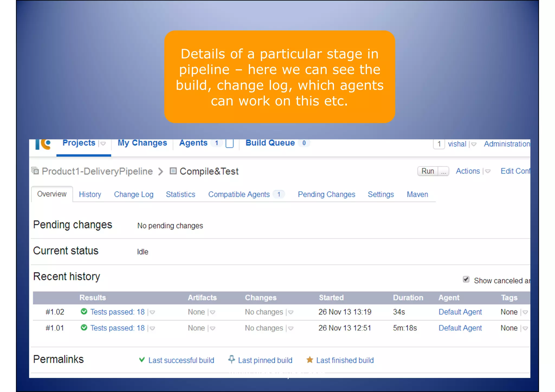Open changes dropdown for build #1.01
This screenshot has width=555, height=392.
click(291, 328)
